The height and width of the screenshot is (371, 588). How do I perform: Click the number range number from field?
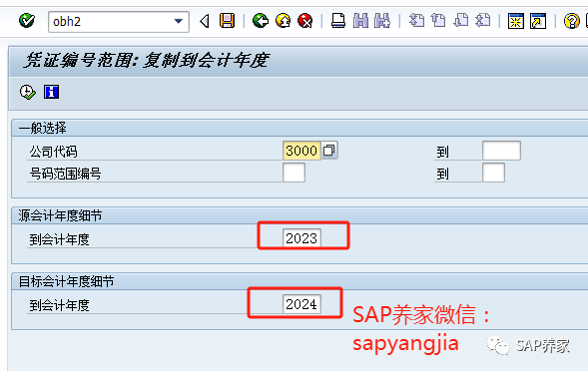294,173
